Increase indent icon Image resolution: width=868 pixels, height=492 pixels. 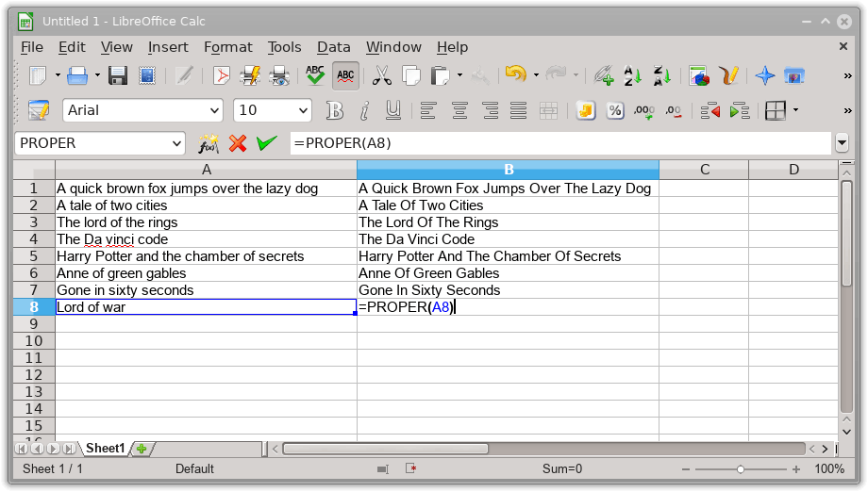pos(740,110)
